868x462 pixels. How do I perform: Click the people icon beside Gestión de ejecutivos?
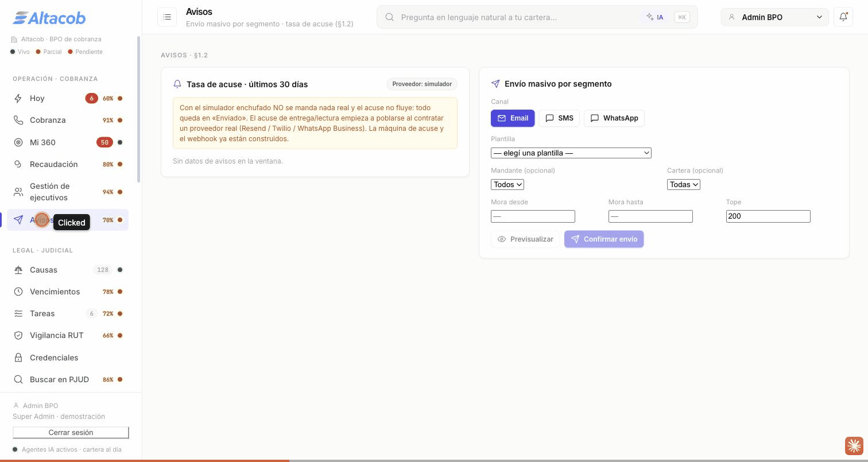click(18, 192)
